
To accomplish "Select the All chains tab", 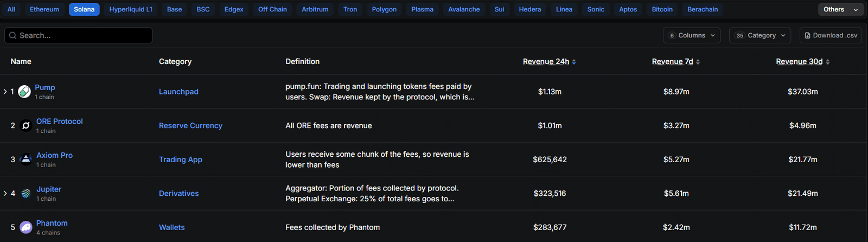I will pos(11,9).
